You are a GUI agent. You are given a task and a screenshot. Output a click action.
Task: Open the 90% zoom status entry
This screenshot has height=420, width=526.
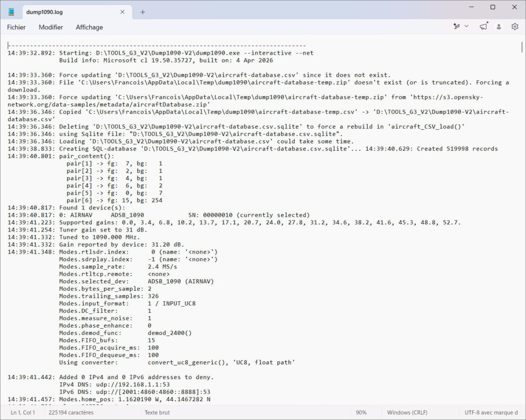tap(361, 412)
